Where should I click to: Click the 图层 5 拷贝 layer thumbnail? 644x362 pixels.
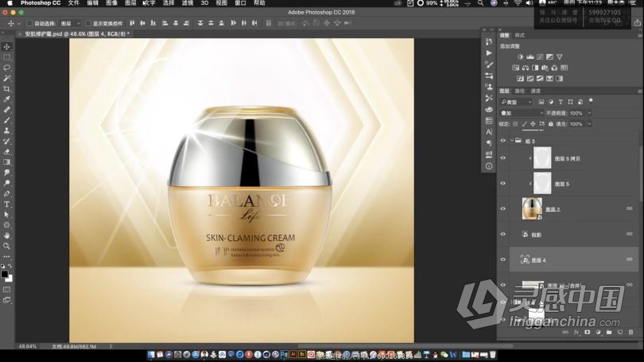pos(542,158)
